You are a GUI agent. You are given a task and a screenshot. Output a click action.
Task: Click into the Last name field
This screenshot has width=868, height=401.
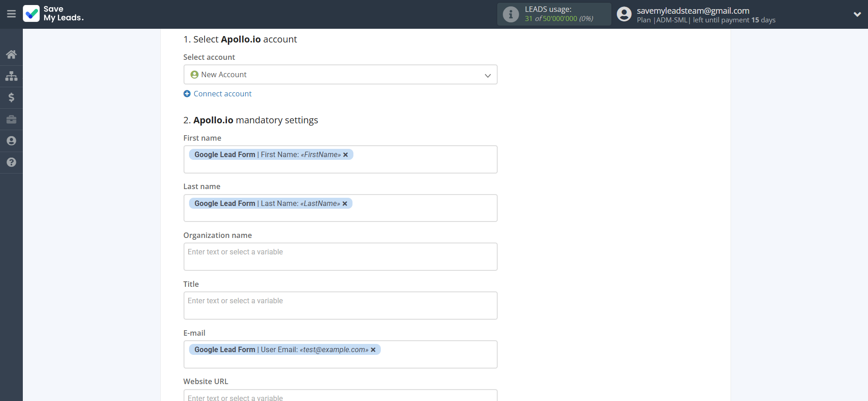(x=340, y=208)
